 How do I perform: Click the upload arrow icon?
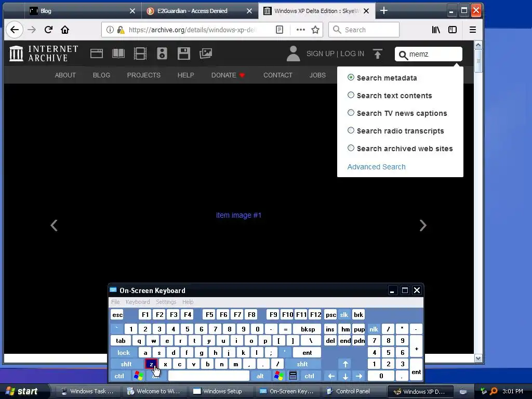click(x=377, y=54)
